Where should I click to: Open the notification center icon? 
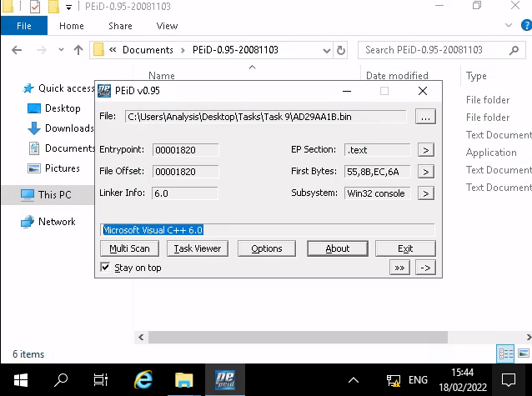click(x=508, y=380)
